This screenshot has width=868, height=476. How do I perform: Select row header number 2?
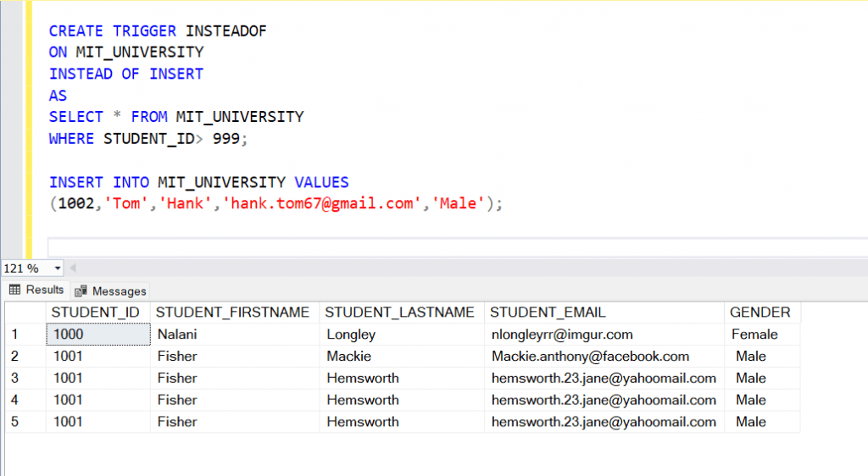tap(25, 357)
